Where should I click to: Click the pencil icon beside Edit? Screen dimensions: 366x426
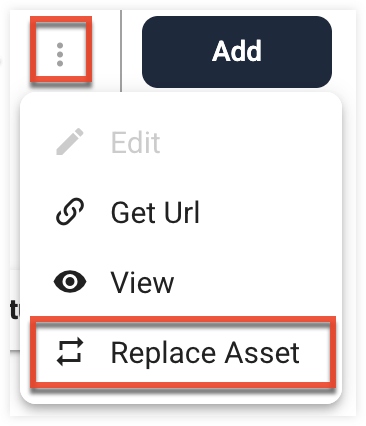tap(70, 142)
